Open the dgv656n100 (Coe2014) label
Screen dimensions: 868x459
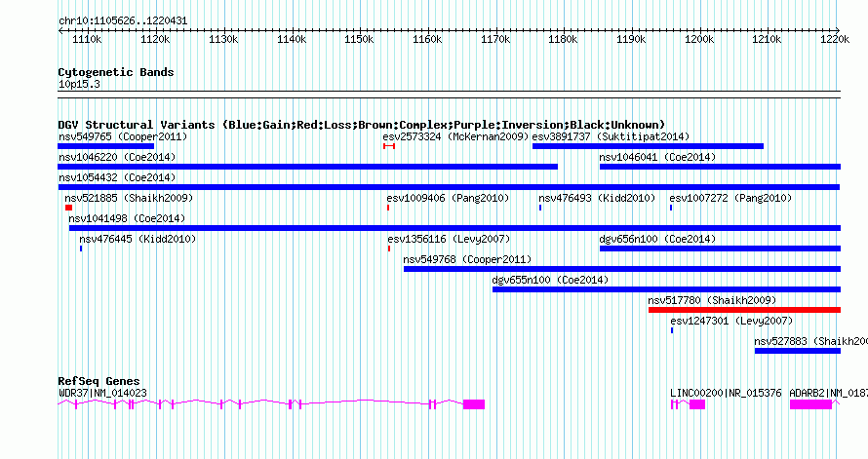pos(657,239)
